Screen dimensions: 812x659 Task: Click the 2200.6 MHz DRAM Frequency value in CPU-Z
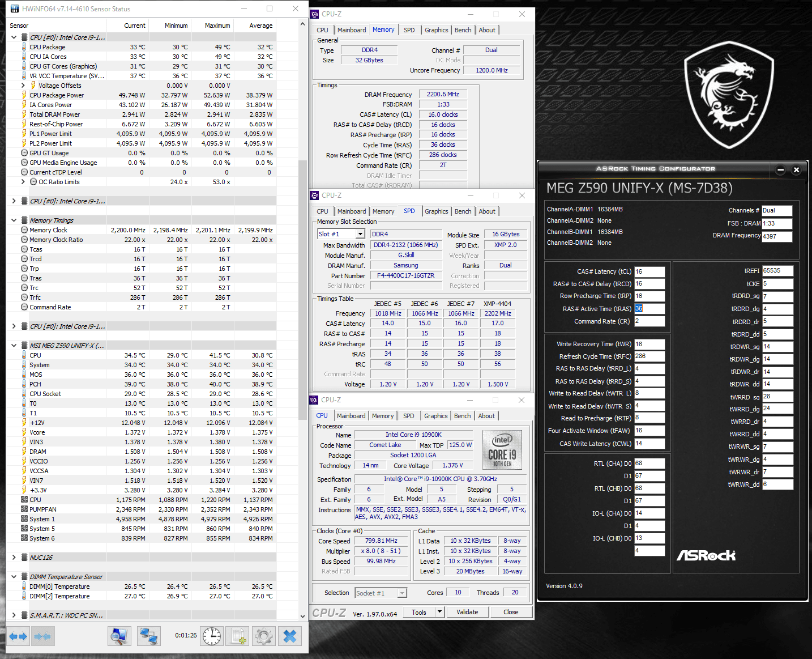tap(443, 95)
